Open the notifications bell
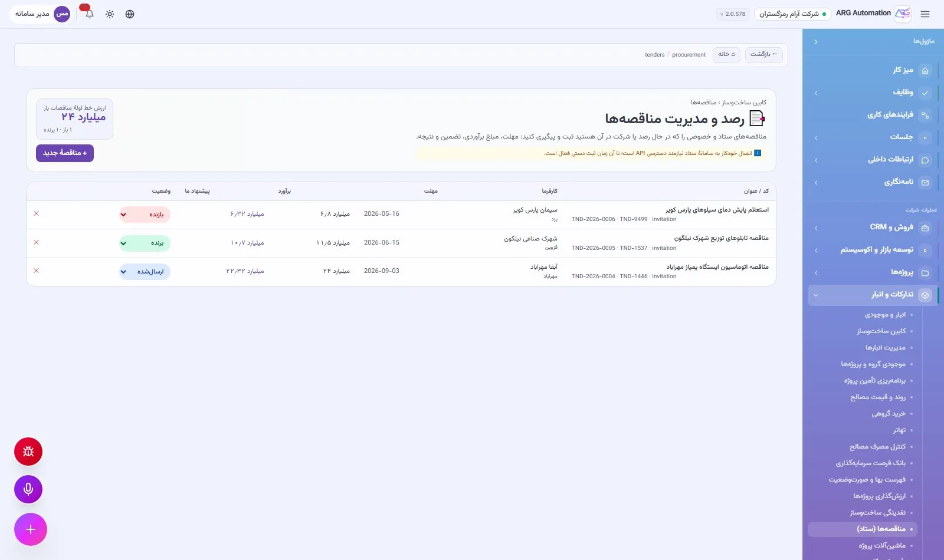 pyautogui.click(x=90, y=14)
